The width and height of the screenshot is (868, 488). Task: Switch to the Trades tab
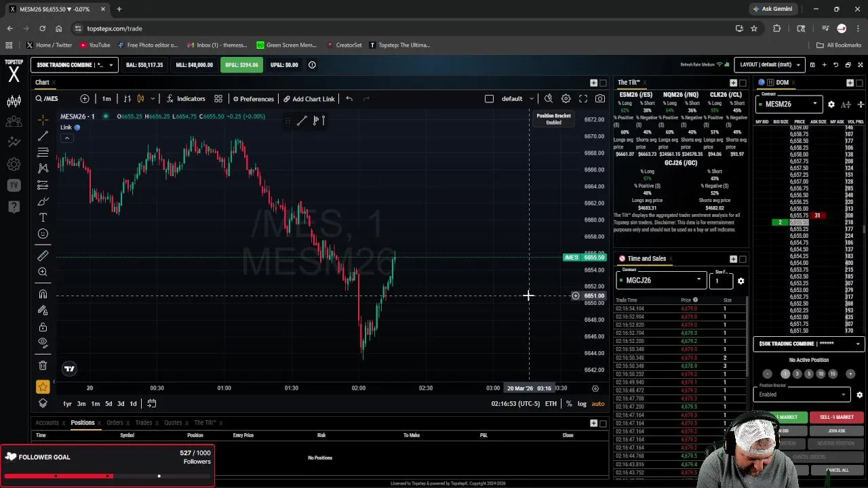[144, 423]
